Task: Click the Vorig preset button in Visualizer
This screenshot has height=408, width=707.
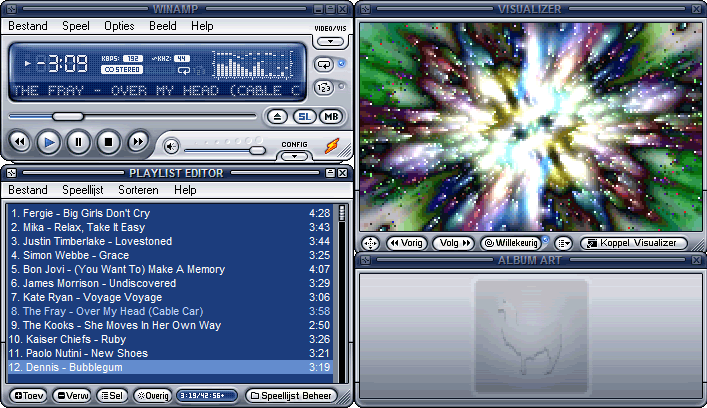Action: pyautogui.click(x=407, y=243)
